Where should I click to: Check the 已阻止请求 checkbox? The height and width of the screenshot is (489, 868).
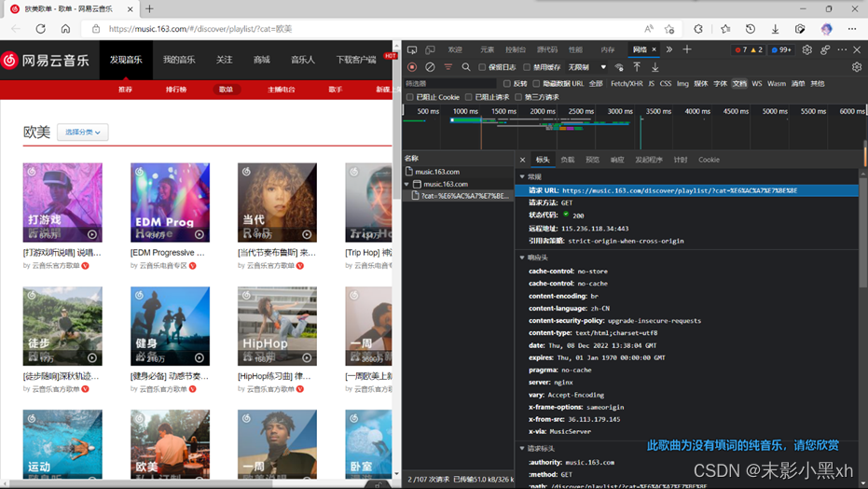click(x=468, y=97)
